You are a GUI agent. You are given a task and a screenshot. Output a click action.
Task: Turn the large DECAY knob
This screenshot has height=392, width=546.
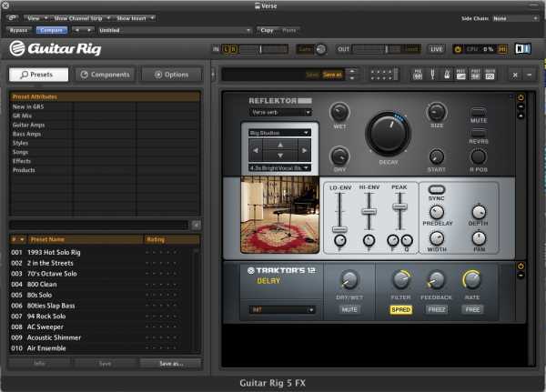tap(388, 134)
